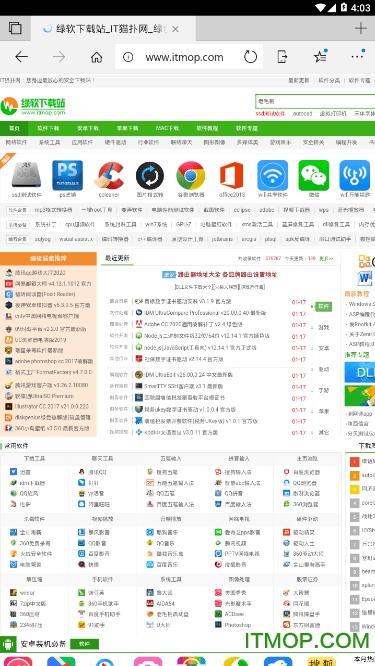Go forward with the forward arrow
The image size is (375, 666).
point(59,56)
